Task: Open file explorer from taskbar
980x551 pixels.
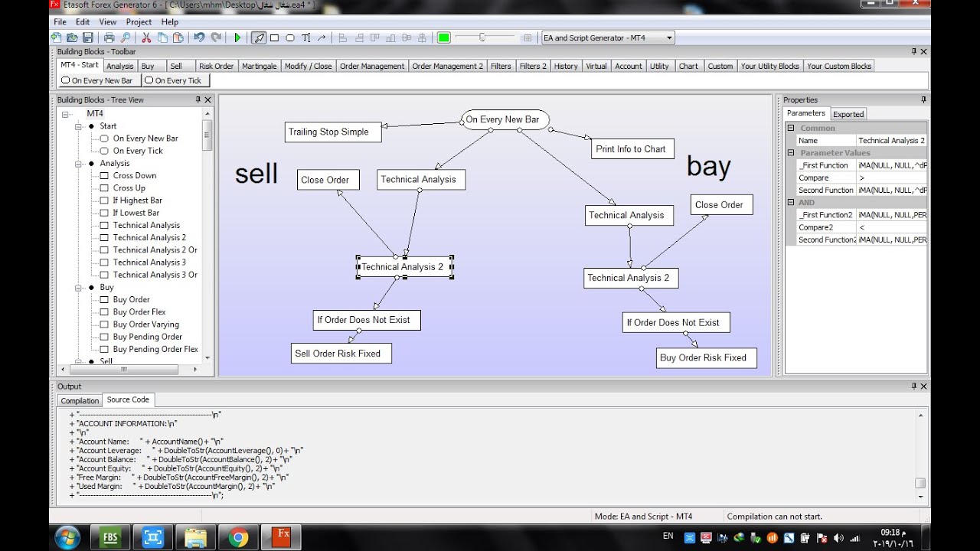Action: [x=196, y=538]
